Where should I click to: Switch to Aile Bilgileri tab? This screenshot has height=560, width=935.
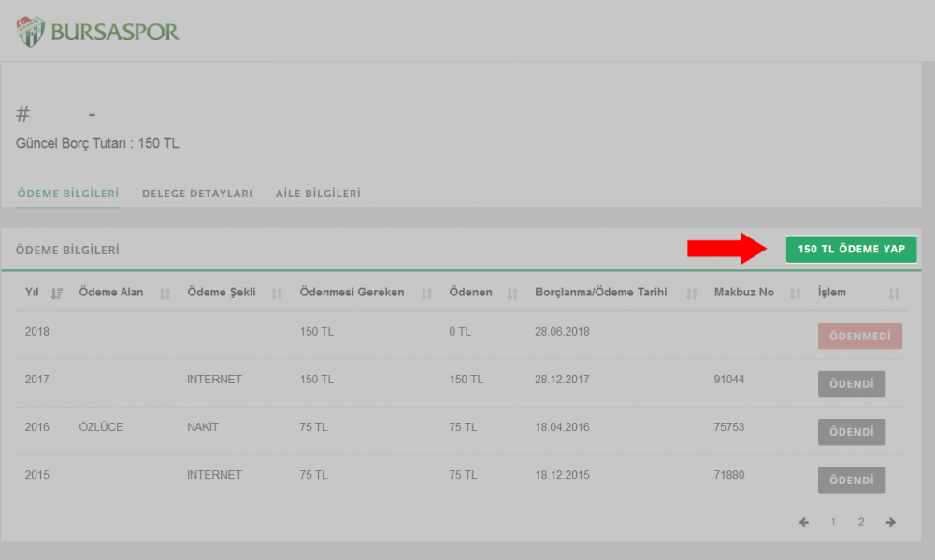[x=318, y=194]
